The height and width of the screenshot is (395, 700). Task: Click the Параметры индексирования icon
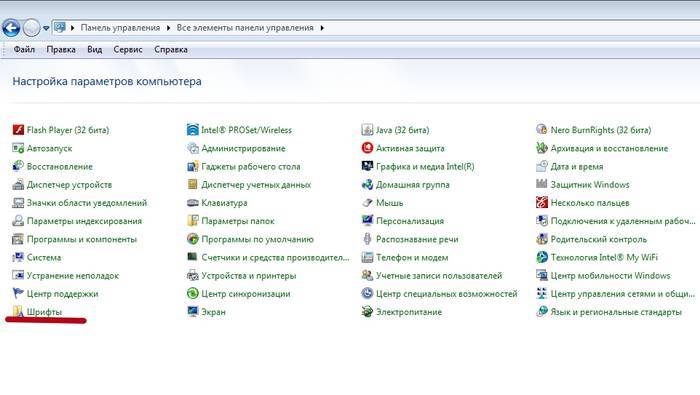[18, 221]
